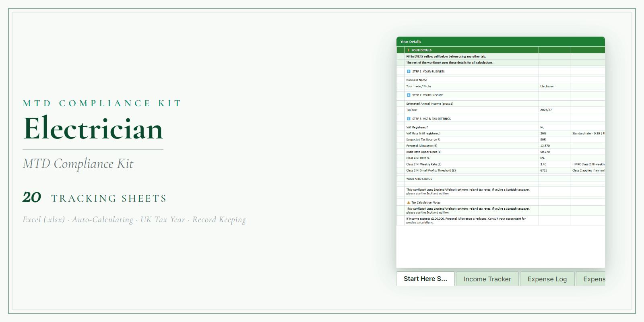Click the Tax Year label cell

[471, 109]
